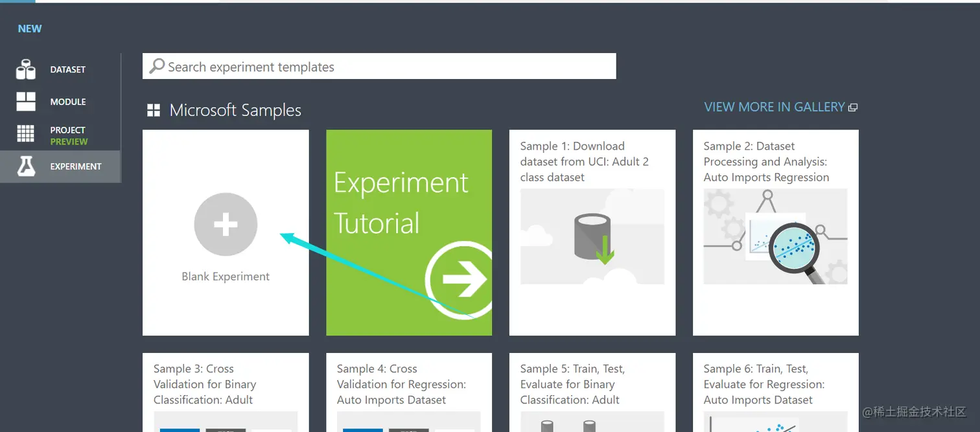The width and height of the screenshot is (980, 432).
Task: Open Sample 5: Train, Test, Evaluate Binary
Action: (x=592, y=392)
